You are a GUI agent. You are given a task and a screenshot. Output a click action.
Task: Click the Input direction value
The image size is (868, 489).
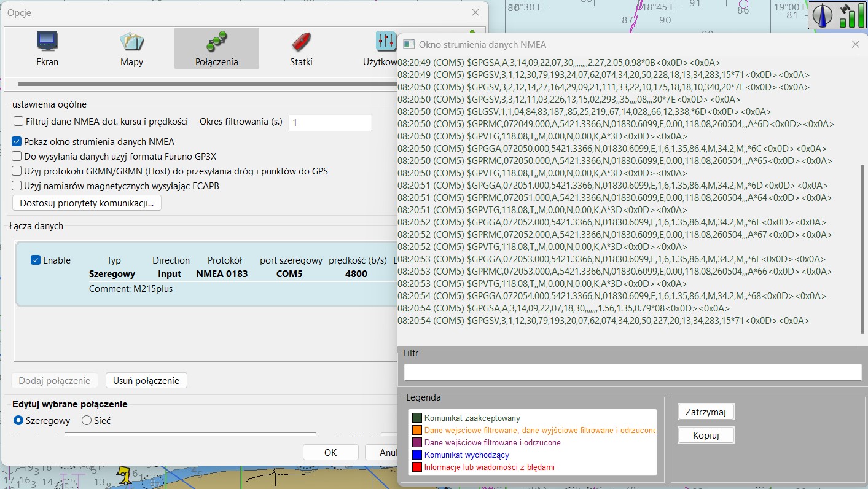170,274
